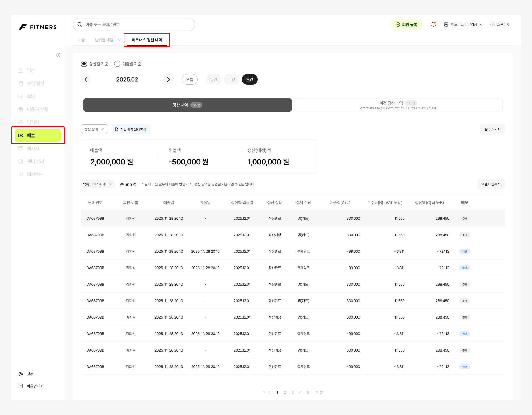Go to page 2
532x415 pixels.
coord(285,392)
